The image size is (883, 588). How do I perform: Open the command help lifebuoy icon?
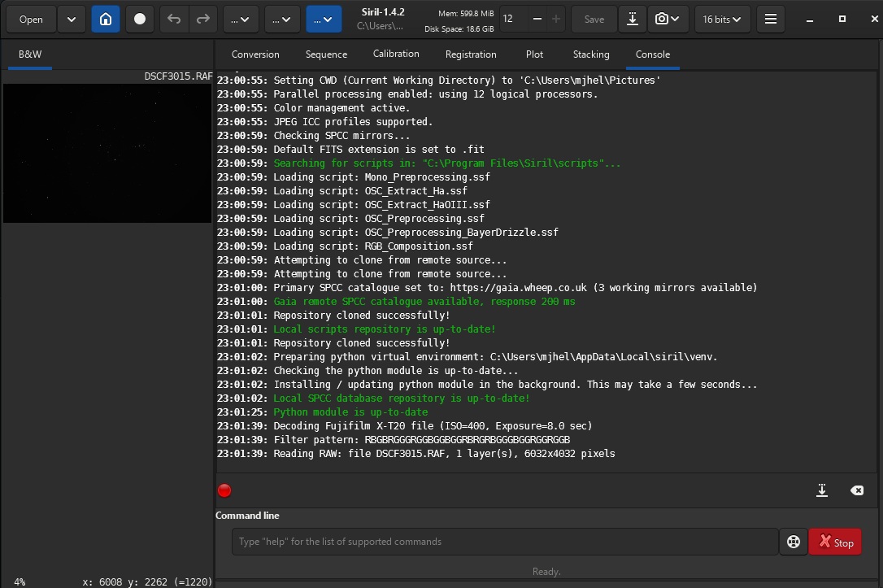tap(793, 542)
